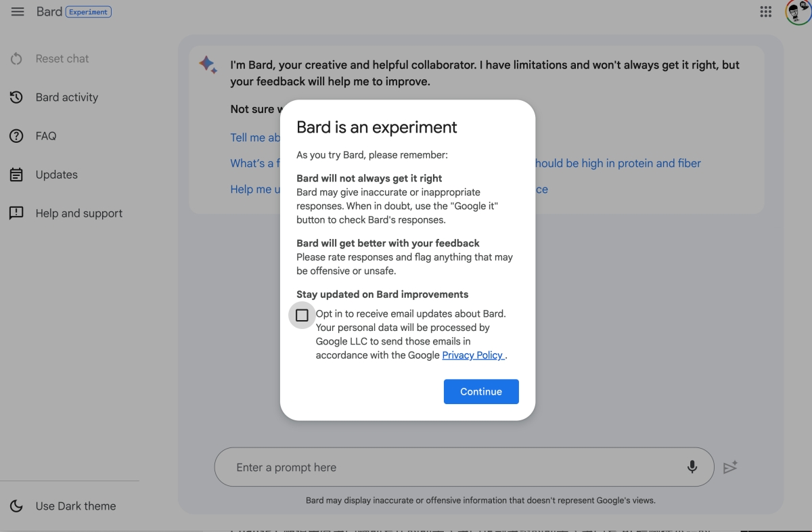Check the email updates opt-in checkbox

tap(302, 315)
